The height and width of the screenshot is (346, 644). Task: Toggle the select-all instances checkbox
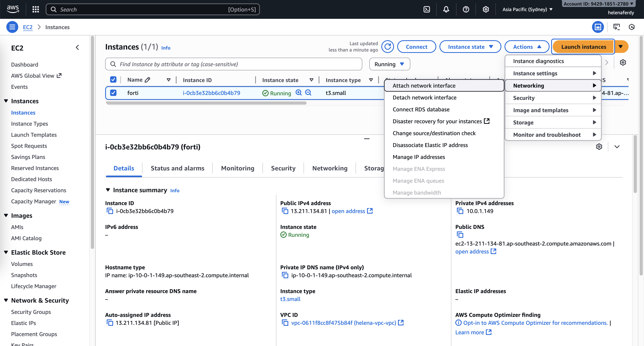[x=113, y=80]
